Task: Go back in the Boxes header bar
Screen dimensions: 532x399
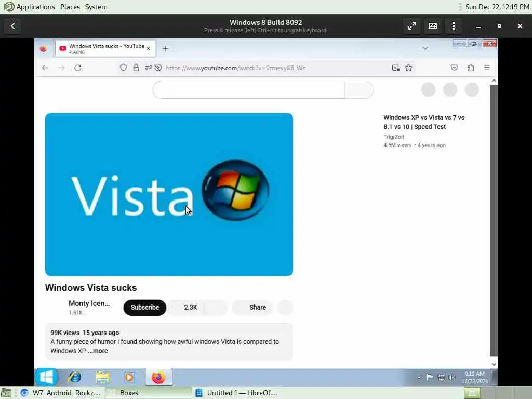Action: (12, 26)
